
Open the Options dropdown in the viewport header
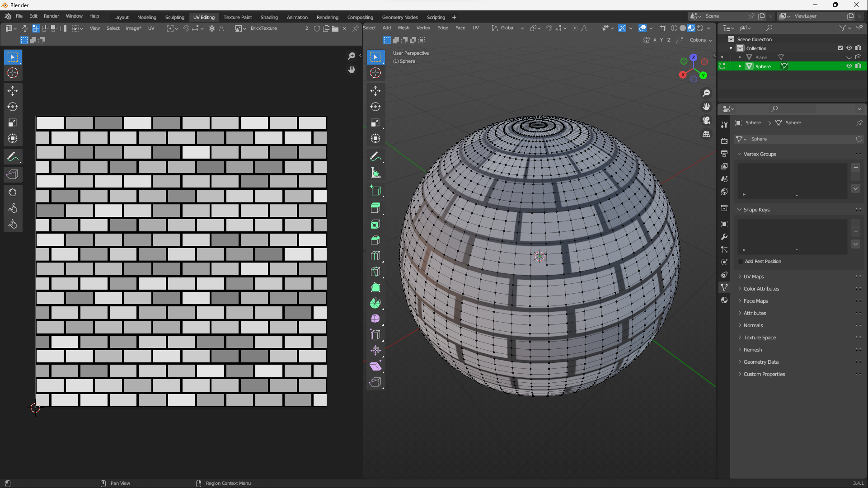(699, 40)
